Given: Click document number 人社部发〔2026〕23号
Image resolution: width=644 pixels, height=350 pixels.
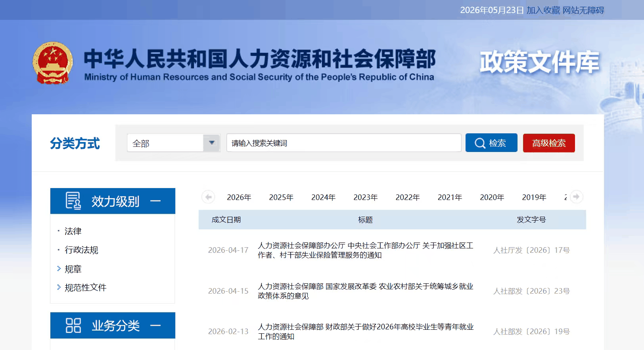Looking at the screenshot, I should coord(531,291).
